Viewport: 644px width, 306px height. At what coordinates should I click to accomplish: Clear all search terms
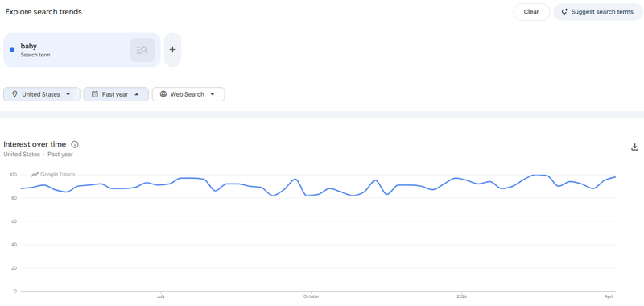(531, 12)
